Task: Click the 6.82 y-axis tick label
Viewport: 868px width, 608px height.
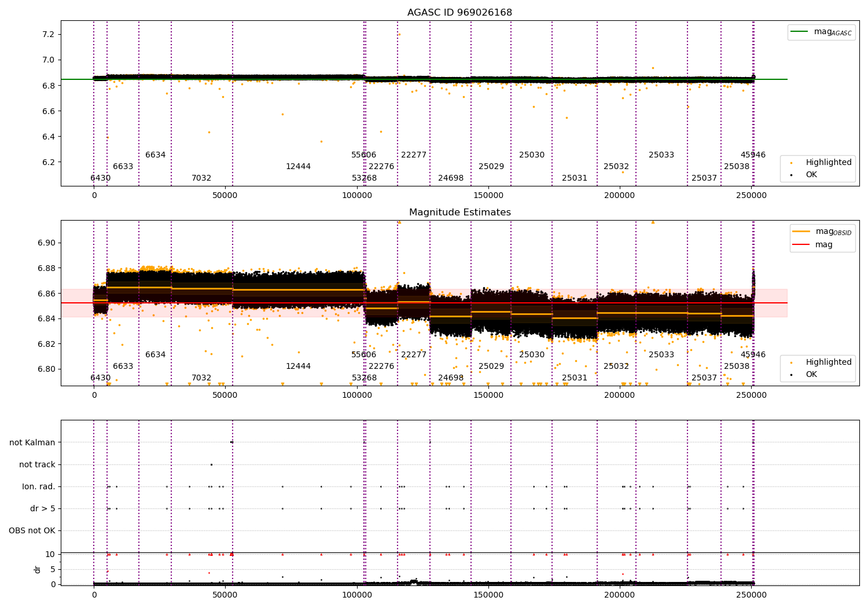Action: pos(46,344)
